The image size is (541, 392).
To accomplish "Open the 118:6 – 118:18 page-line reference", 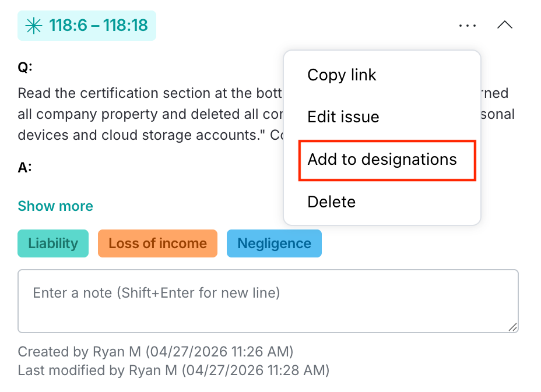I will (x=87, y=26).
